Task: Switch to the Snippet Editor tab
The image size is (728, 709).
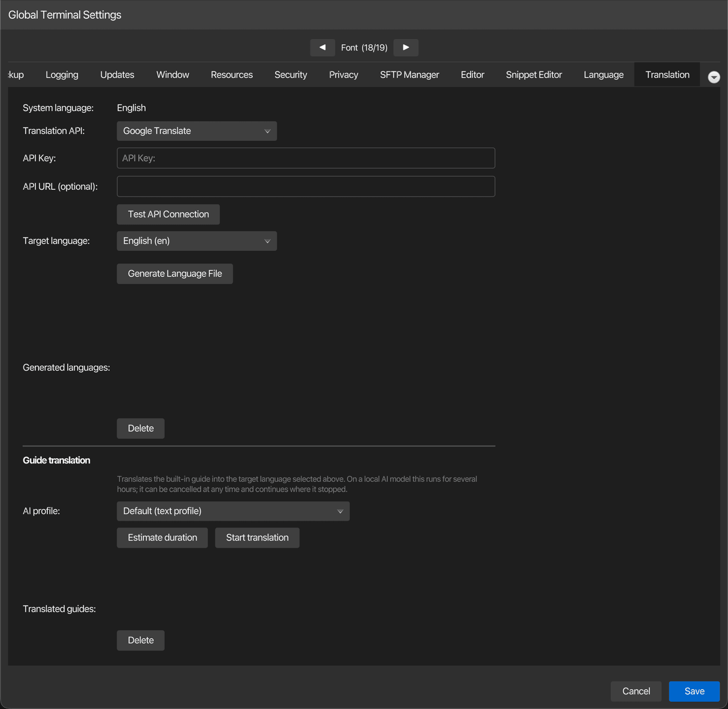Action: (x=534, y=75)
